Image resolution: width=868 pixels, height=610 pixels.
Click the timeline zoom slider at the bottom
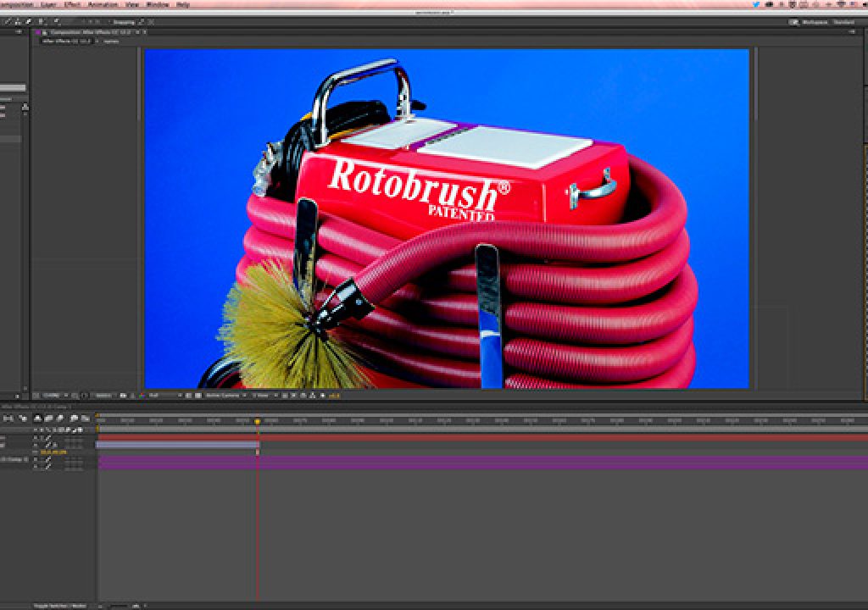point(118,606)
